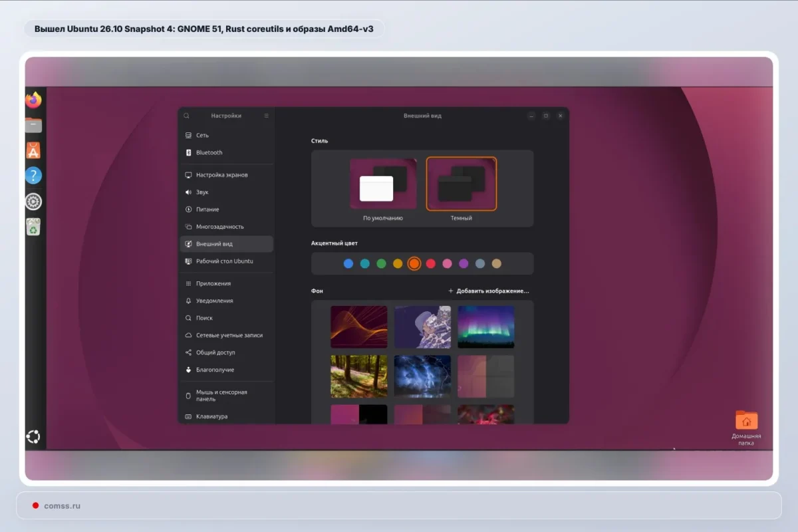Open Внешний вид panel

(227, 244)
